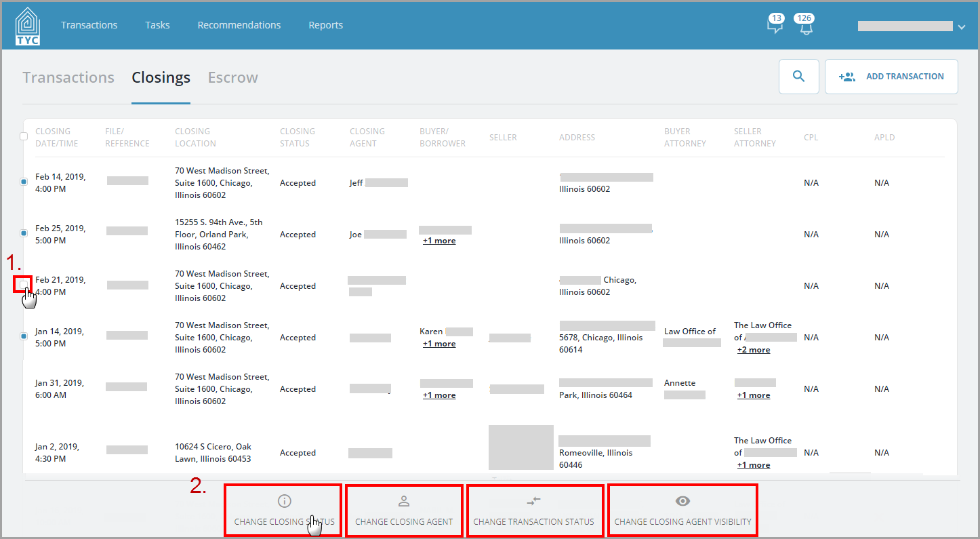Open the user account dropdown at top right

pos(961,26)
